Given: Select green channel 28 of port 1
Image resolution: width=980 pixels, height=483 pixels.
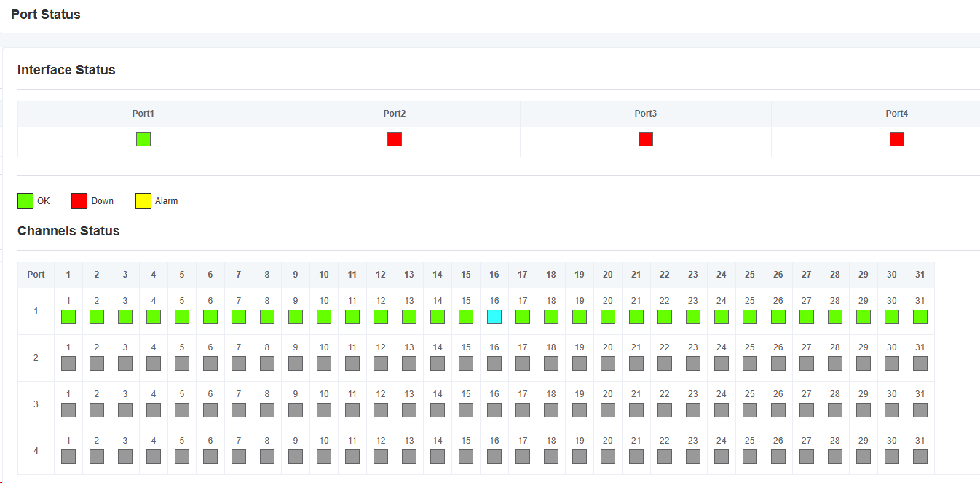Looking at the screenshot, I should pyautogui.click(x=835, y=317).
